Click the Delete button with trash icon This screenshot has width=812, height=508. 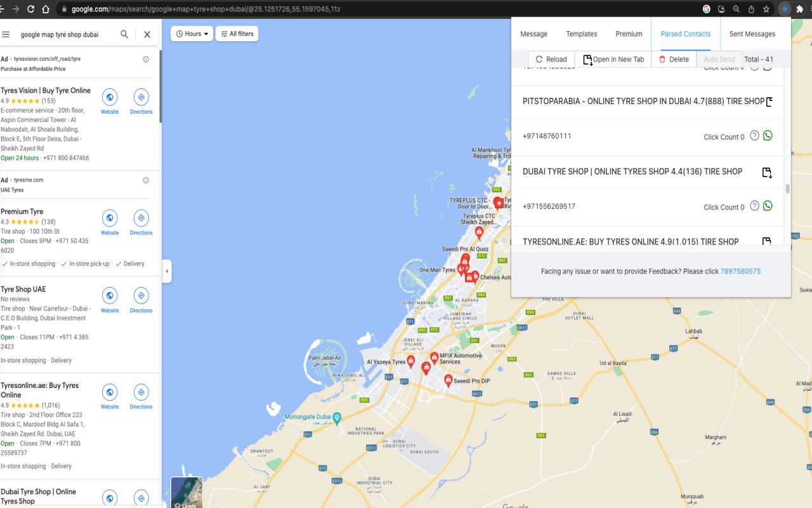coord(673,59)
